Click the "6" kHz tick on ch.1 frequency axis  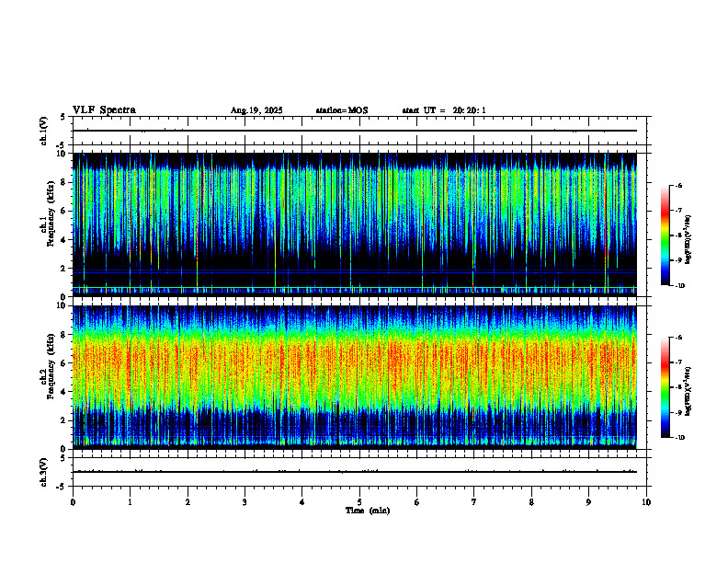(x=64, y=211)
